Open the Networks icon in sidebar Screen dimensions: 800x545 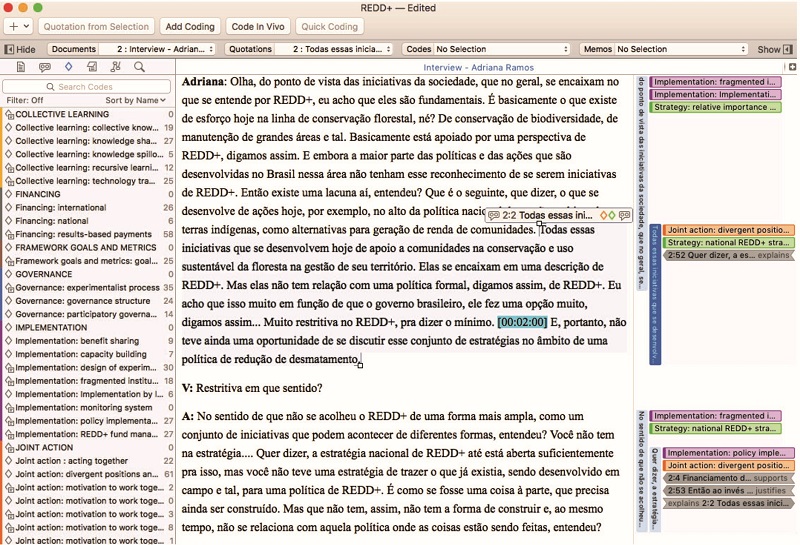(115, 67)
